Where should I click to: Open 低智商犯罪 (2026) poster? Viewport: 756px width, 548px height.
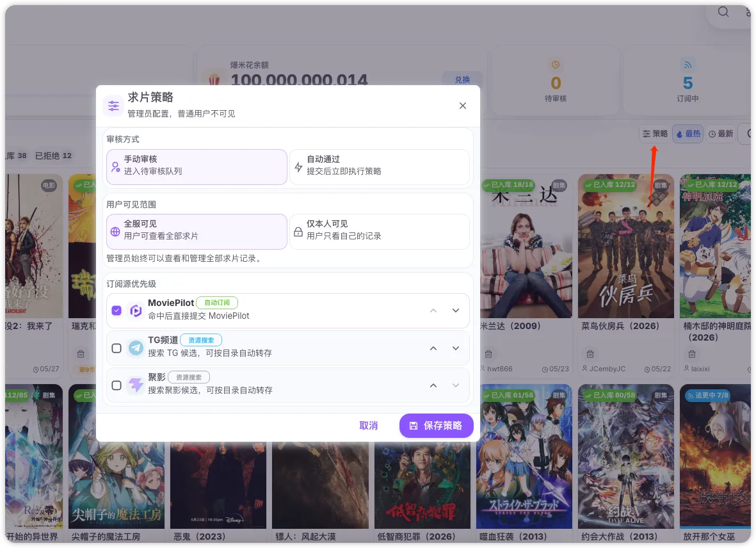pos(422,485)
